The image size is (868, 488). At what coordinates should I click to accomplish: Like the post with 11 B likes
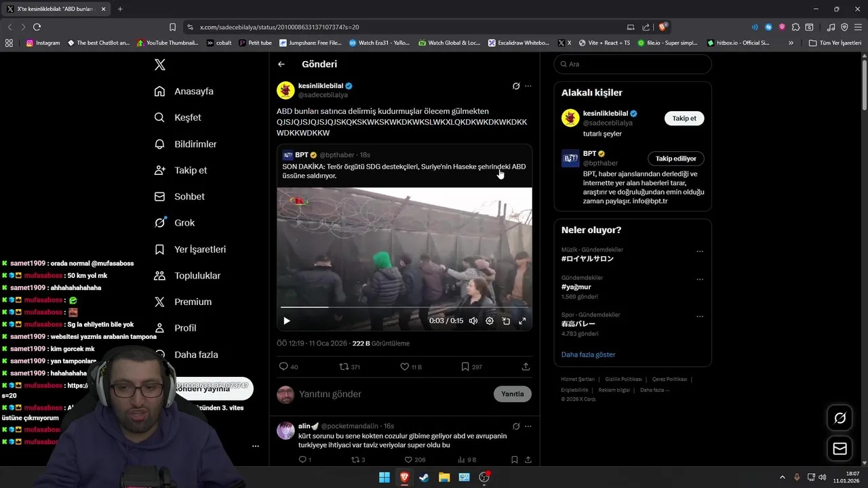(x=411, y=367)
